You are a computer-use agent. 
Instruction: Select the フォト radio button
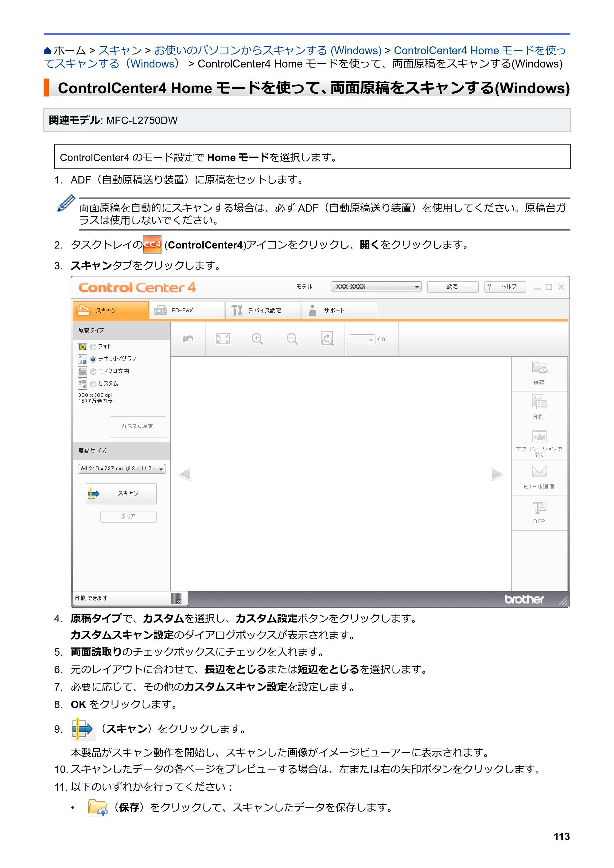point(93,347)
